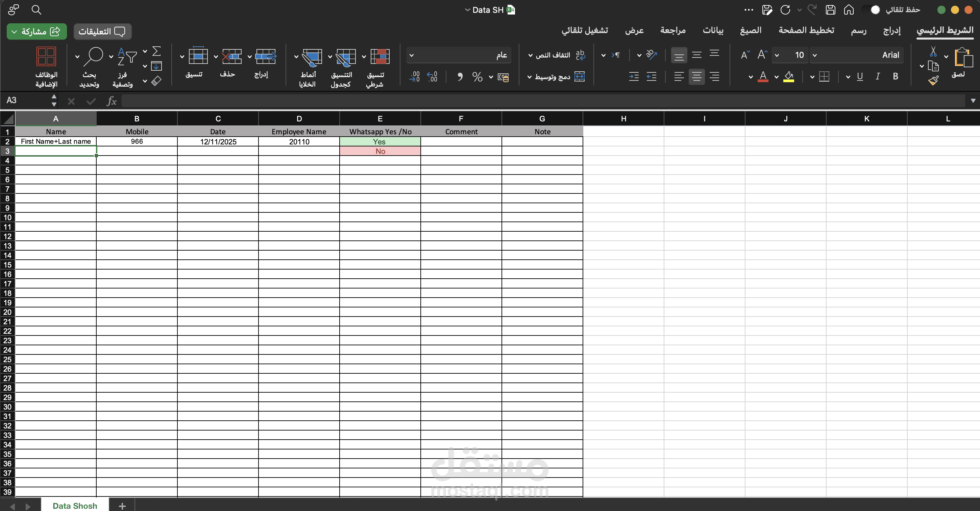Align text right

click(x=714, y=76)
